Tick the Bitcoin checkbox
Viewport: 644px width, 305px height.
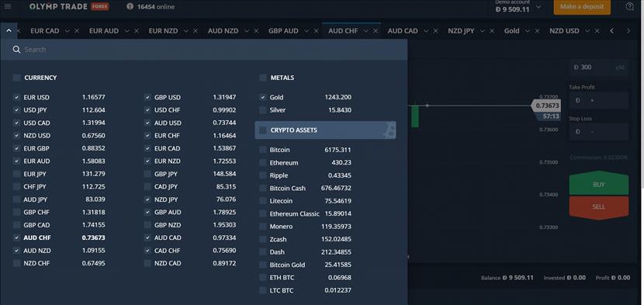[x=263, y=150]
